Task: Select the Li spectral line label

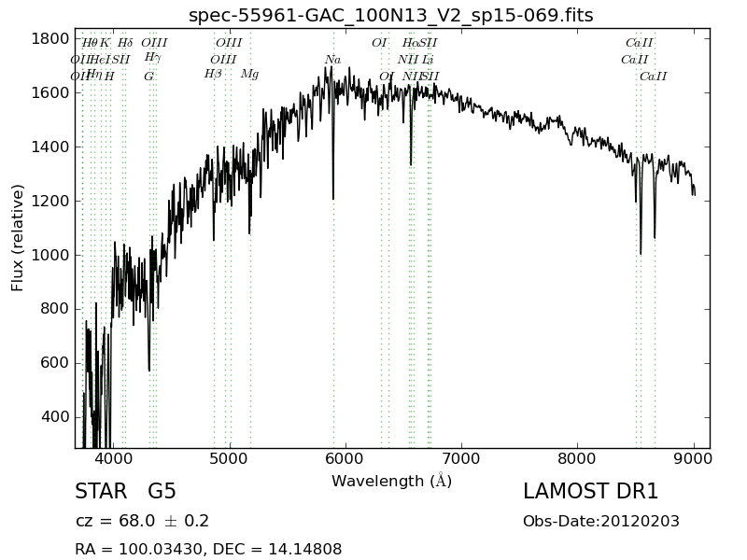Action: click(428, 60)
